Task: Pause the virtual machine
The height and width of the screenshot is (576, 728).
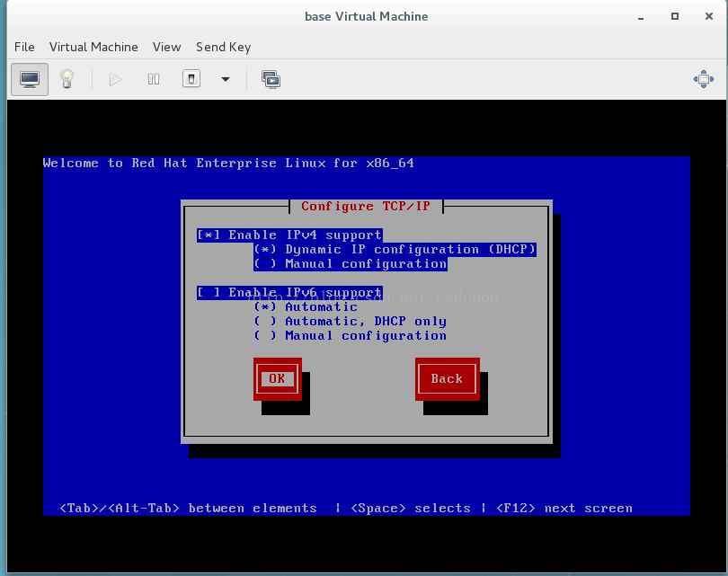Action: click(x=153, y=79)
